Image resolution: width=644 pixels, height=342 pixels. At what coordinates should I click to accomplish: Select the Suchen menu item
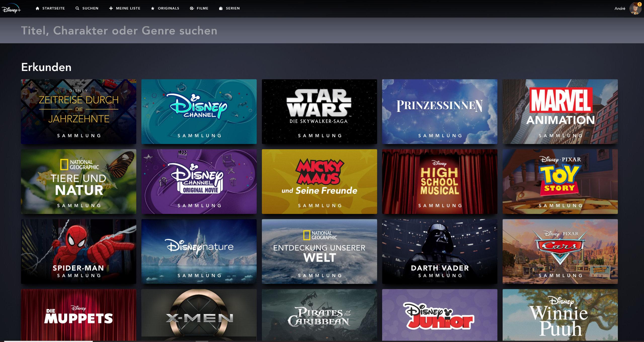coord(90,8)
